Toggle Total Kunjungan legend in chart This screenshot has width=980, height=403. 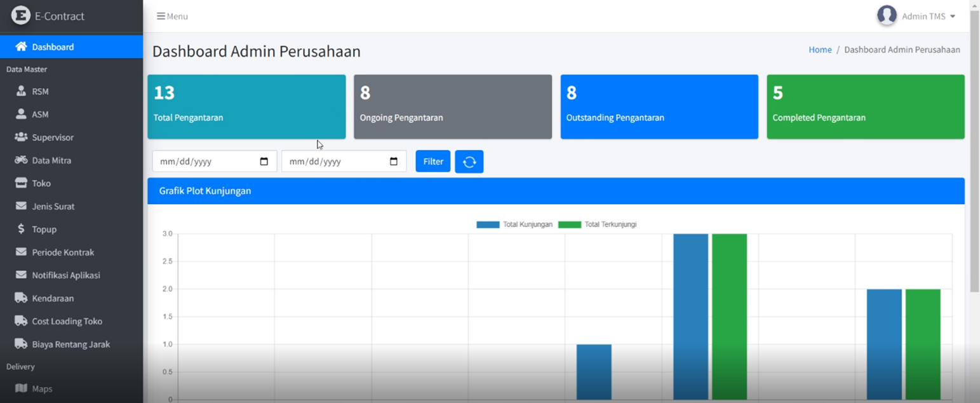click(514, 224)
